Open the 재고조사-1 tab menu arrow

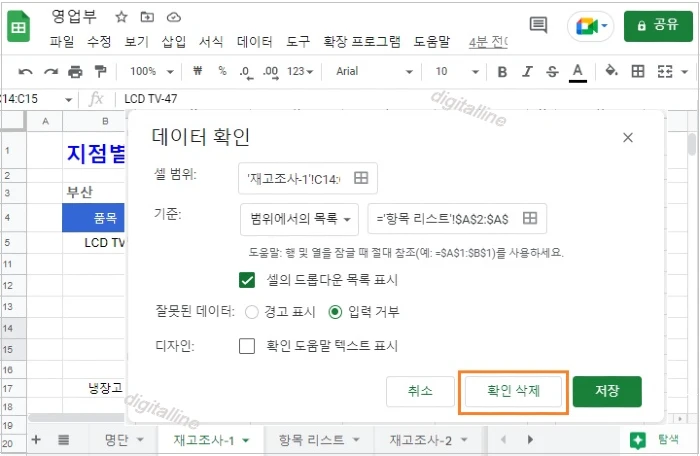point(246,440)
